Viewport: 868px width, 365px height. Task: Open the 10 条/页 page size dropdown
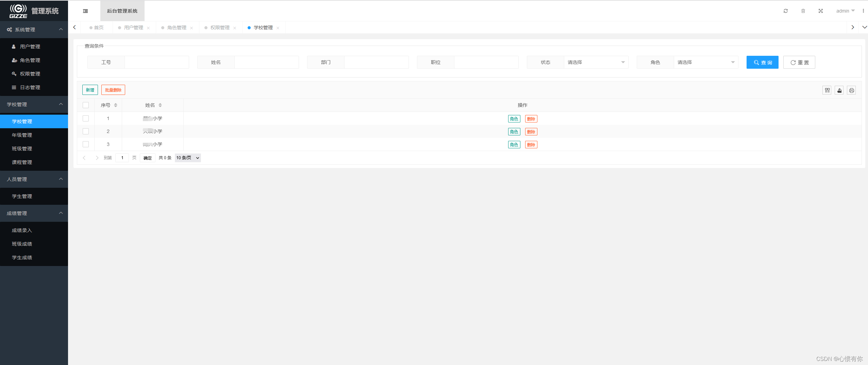pyautogui.click(x=188, y=158)
